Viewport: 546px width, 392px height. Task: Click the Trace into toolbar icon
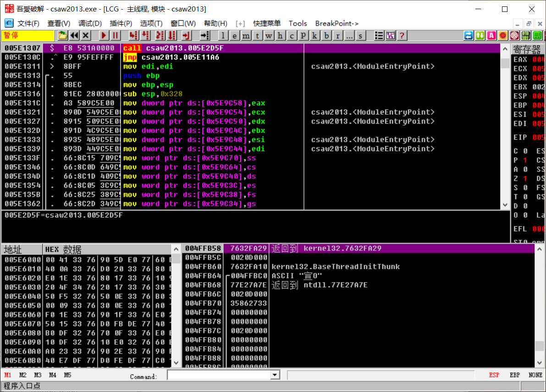160,35
